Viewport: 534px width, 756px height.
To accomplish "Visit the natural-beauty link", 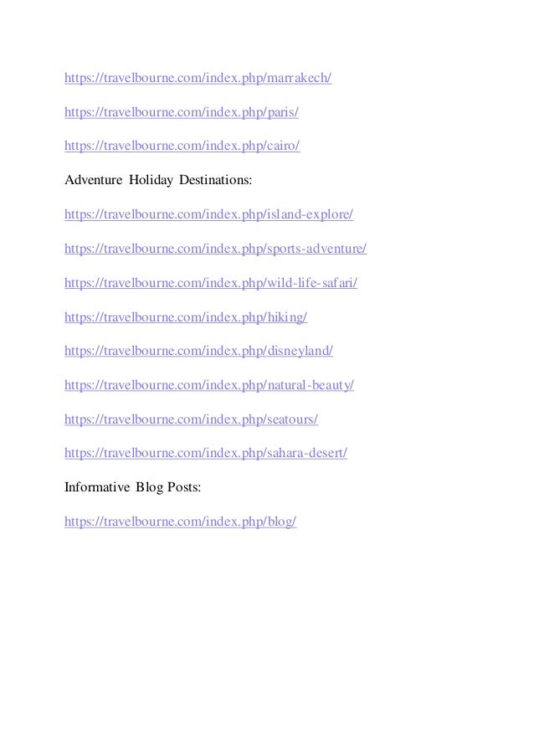I will 209,385.
